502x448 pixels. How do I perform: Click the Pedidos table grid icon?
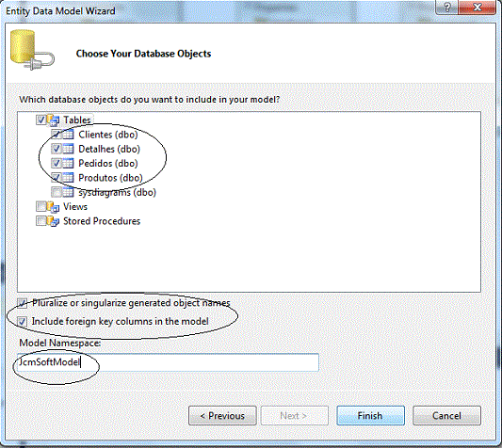68,163
